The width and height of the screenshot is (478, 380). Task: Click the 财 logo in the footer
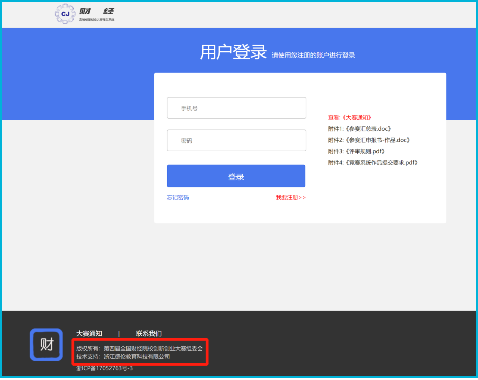click(46, 344)
